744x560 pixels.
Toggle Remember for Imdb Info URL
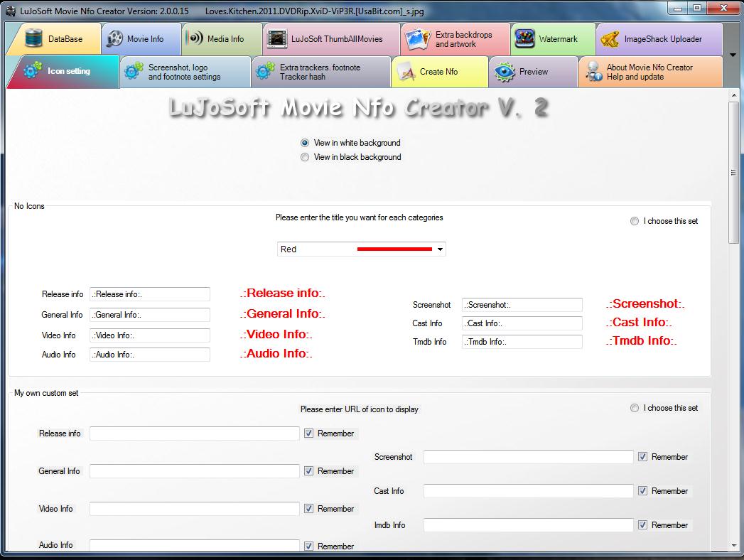click(642, 525)
